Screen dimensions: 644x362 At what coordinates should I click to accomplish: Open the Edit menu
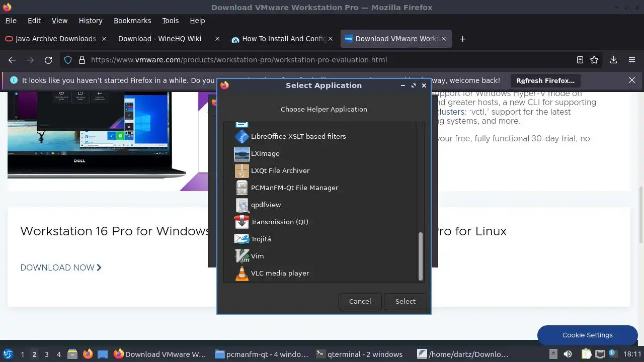point(34,21)
